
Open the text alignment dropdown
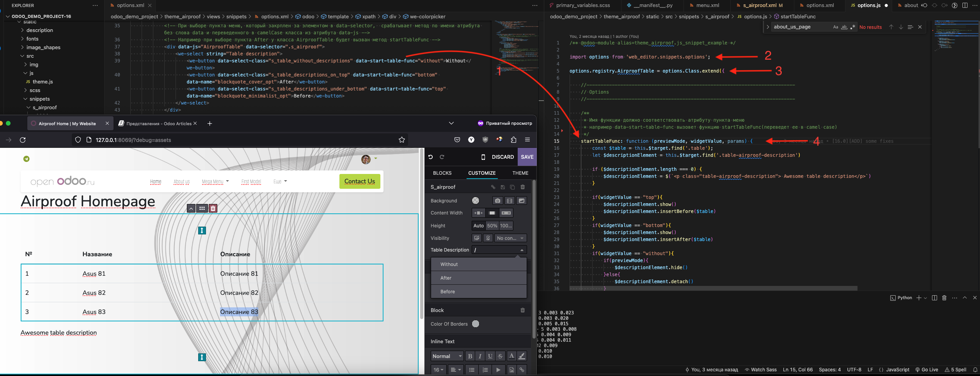tap(455, 370)
